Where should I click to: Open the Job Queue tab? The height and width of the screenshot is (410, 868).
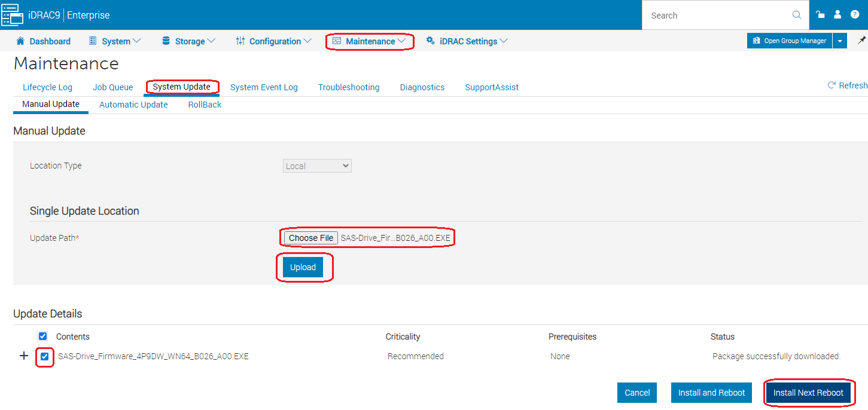pos(112,87)
